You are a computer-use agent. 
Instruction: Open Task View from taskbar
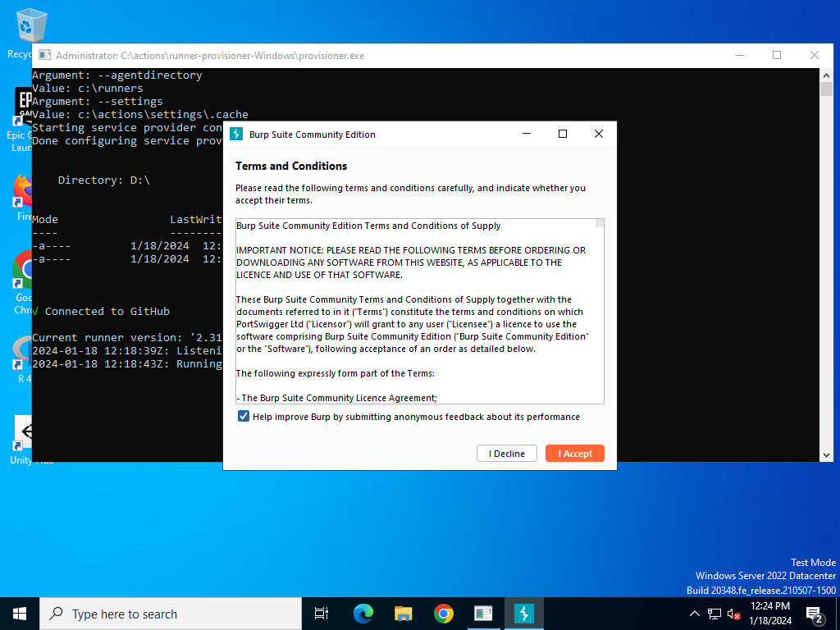coord(322,614)
